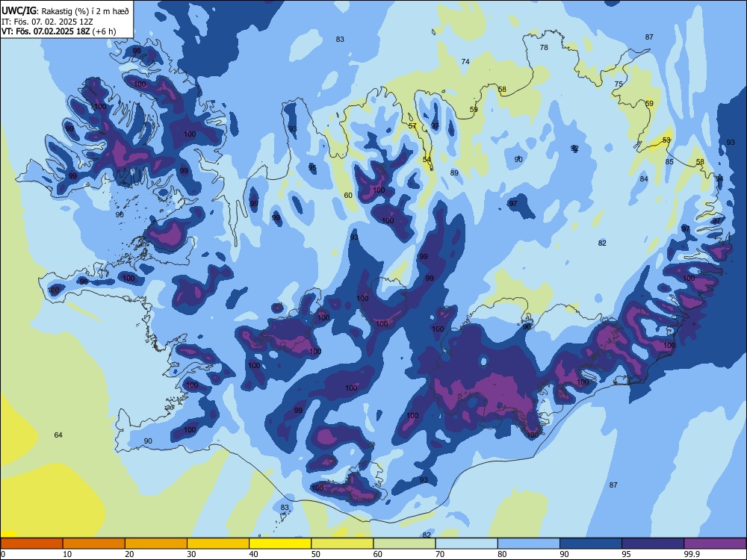Select the orange 10–20 legend color block
This screenshot has height=560, width=747.
[94, 544]
